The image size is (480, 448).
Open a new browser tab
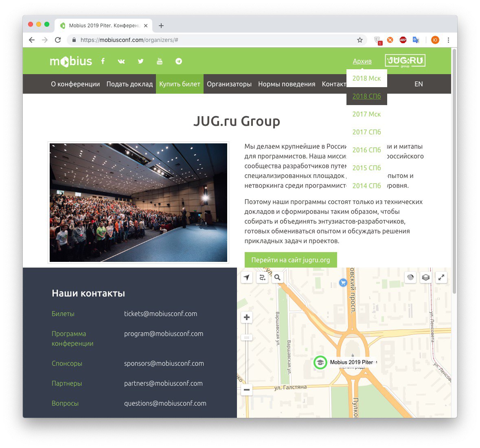pyautogui.click(x=161, y=26)
